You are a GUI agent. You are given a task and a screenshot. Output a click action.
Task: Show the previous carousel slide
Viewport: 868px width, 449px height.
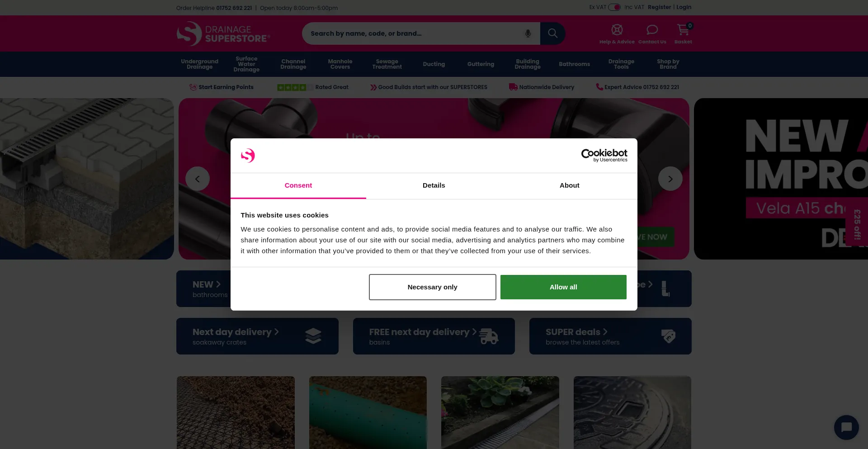(198, 179)
